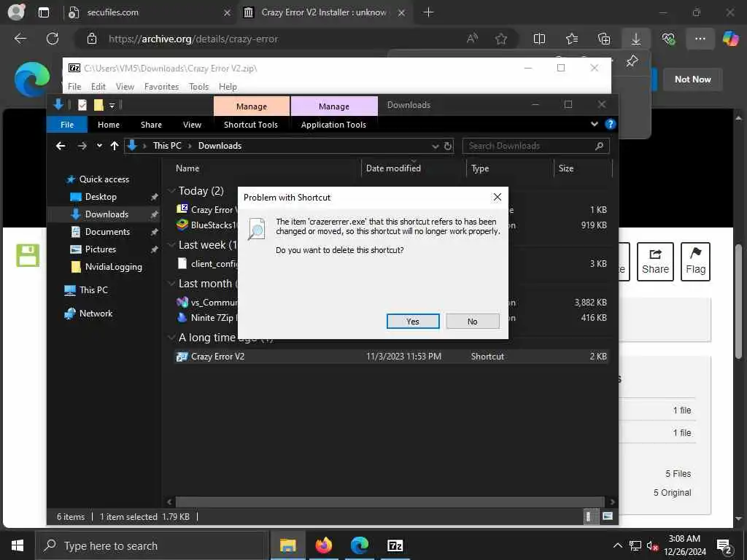Screen dimensions: 747x560
Task: Open Explorer help icon
Action: (x=610, y=124)
